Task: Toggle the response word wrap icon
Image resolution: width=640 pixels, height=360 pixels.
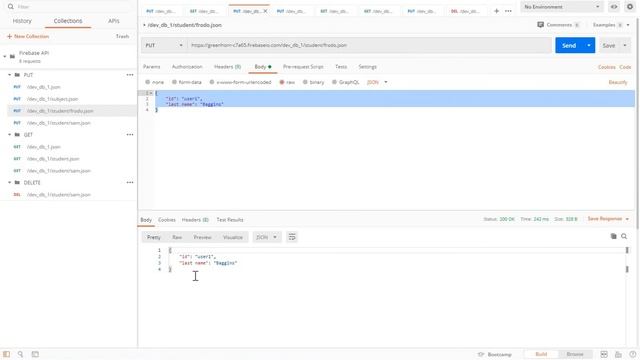Action: tap(292, 237)
